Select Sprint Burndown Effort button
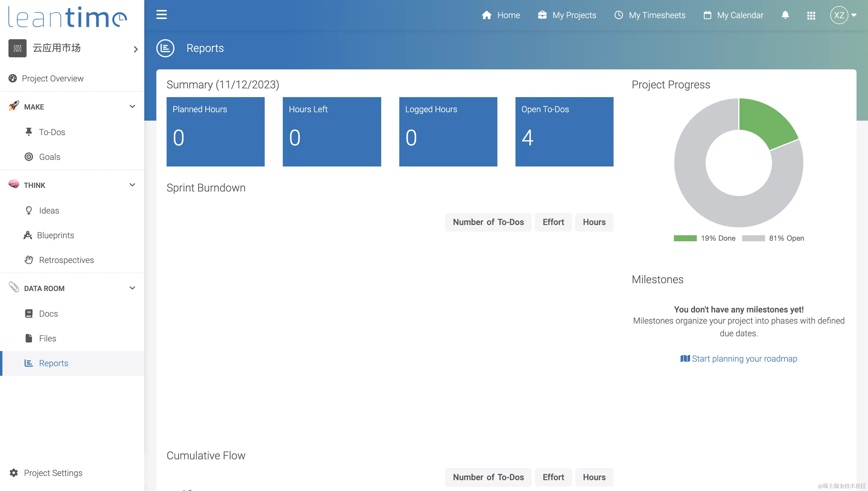The height and width of the screenshot is (491, 868). (553, 222)
